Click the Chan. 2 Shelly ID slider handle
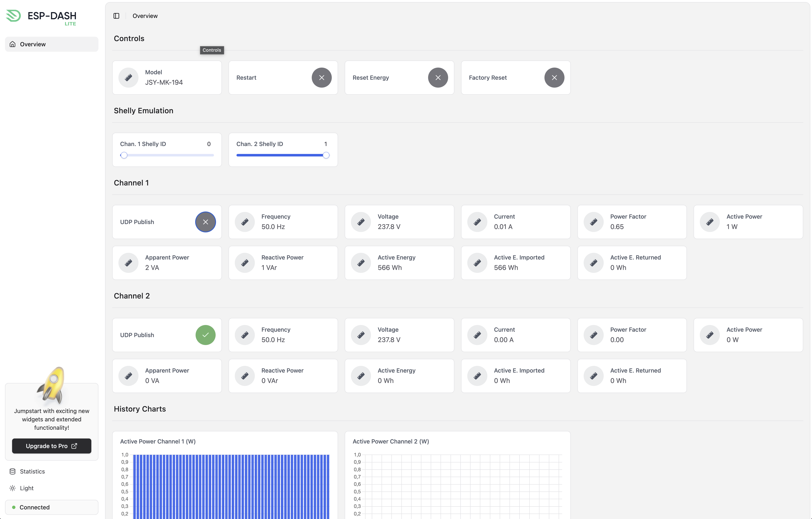This screenshot has width=812, height=519. 326,155
